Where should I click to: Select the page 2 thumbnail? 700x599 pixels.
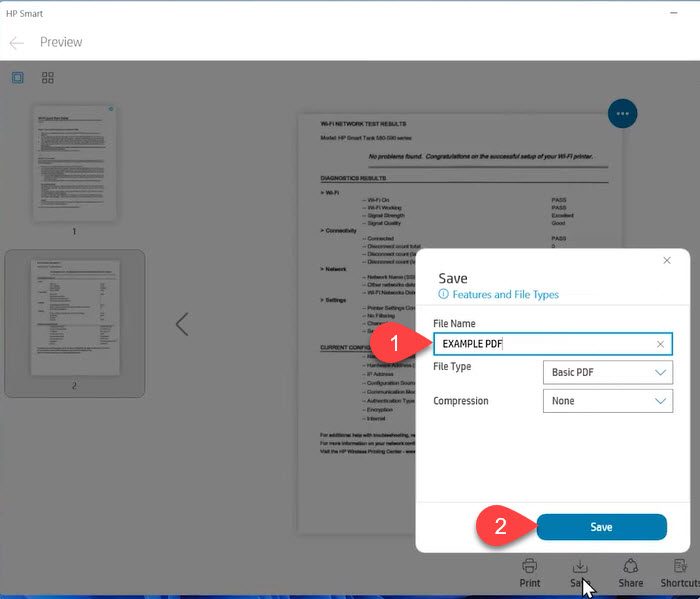tap(74, 318)
